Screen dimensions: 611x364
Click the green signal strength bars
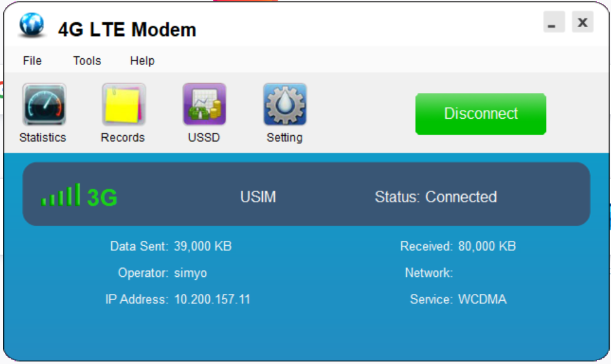tap(61, 195)
